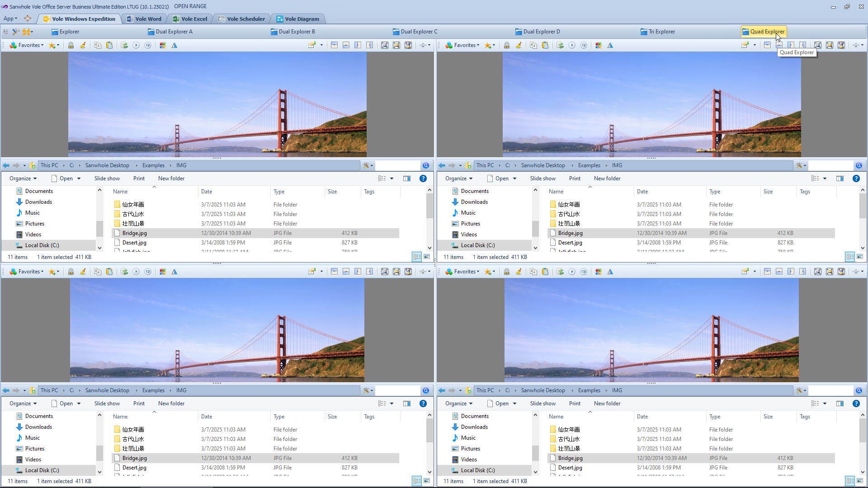Click the broom icon in bottom-left pane toolbar

83,272
